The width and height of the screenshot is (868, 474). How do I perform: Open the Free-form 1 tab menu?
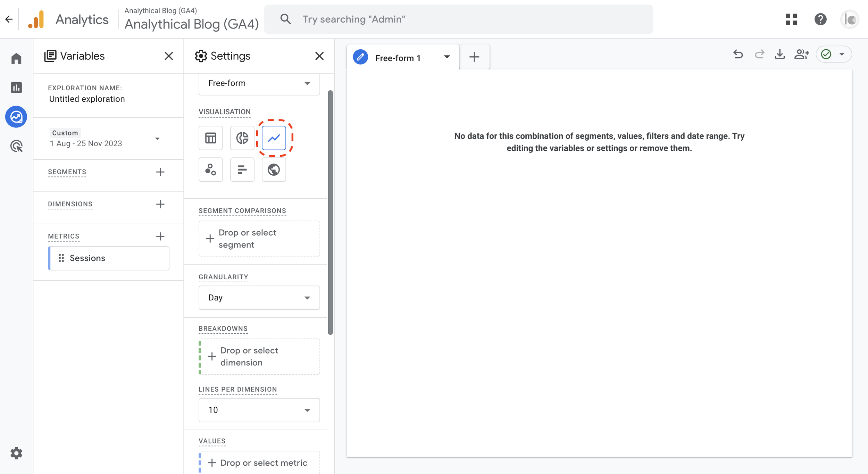coord(446,57)
